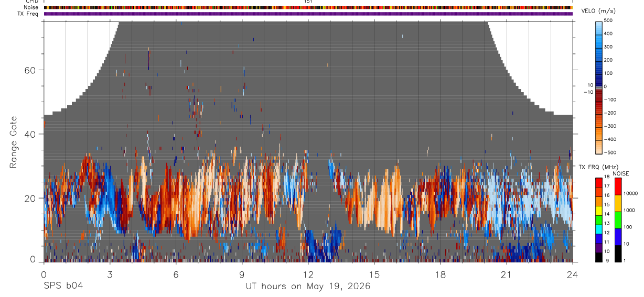Click the 1000 label on the NOISE legend
This screenshot has width=644, height=297.
pos(629,211)
